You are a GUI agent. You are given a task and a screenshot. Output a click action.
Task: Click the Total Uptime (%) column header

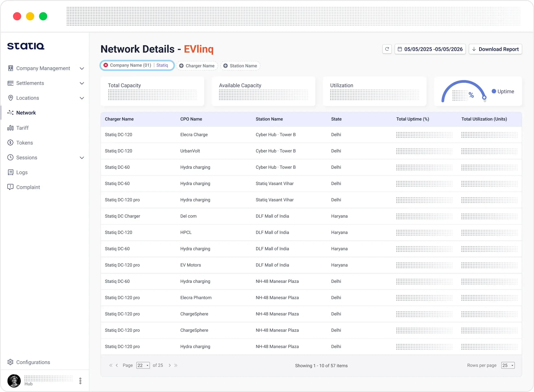[413, 119]
